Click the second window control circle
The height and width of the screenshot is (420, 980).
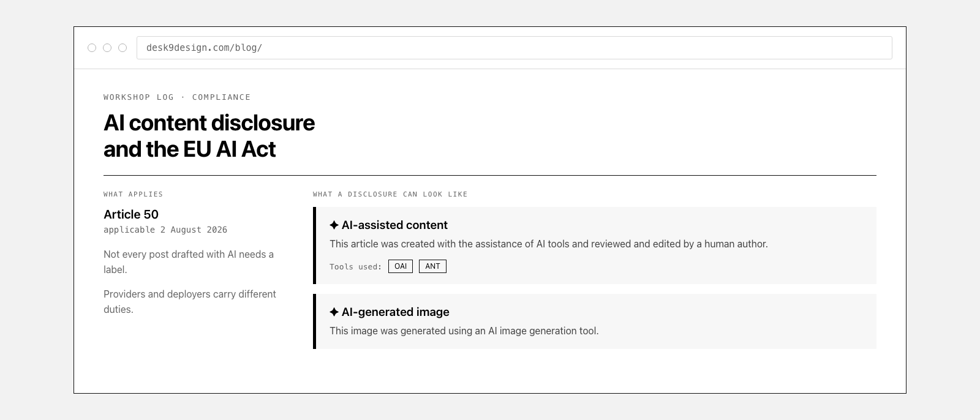107,48
